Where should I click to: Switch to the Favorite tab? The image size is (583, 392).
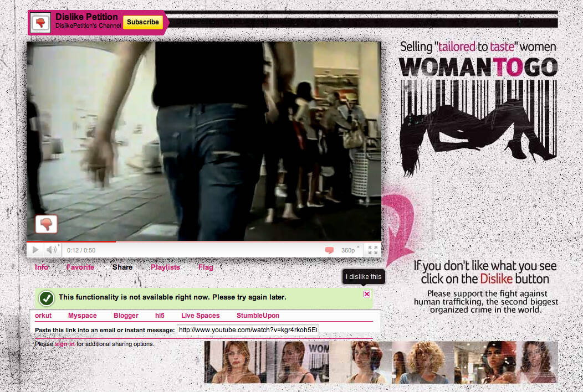80,267
